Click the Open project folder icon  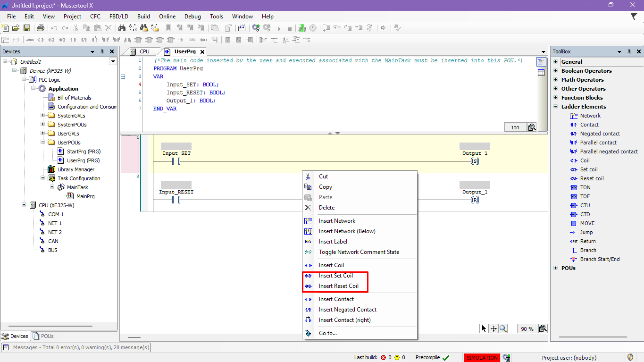(16, 28)
